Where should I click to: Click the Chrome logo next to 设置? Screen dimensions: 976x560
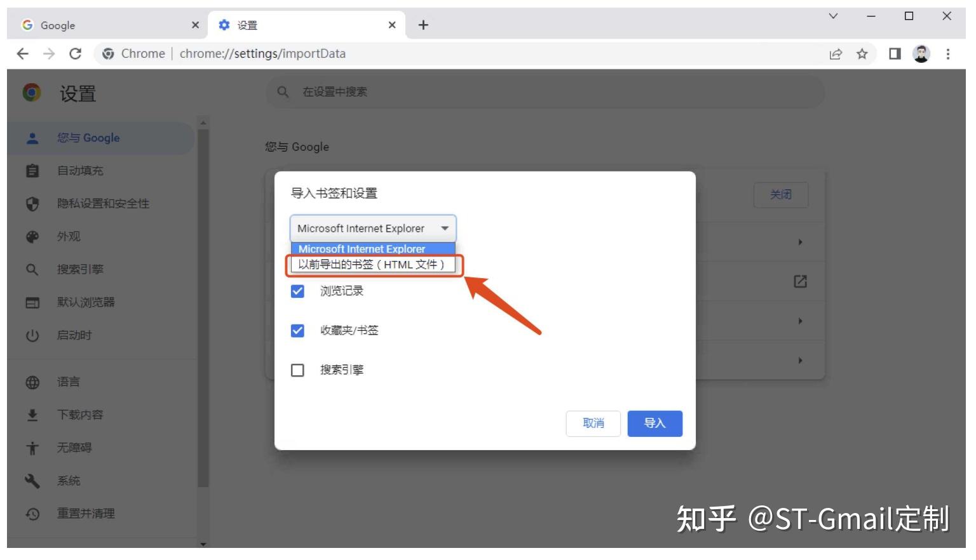(32, 93)
